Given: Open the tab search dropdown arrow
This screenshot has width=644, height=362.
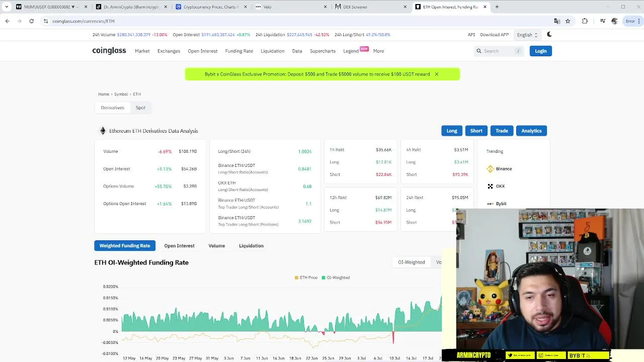Looking at the screenshot, I should point(7,7).
